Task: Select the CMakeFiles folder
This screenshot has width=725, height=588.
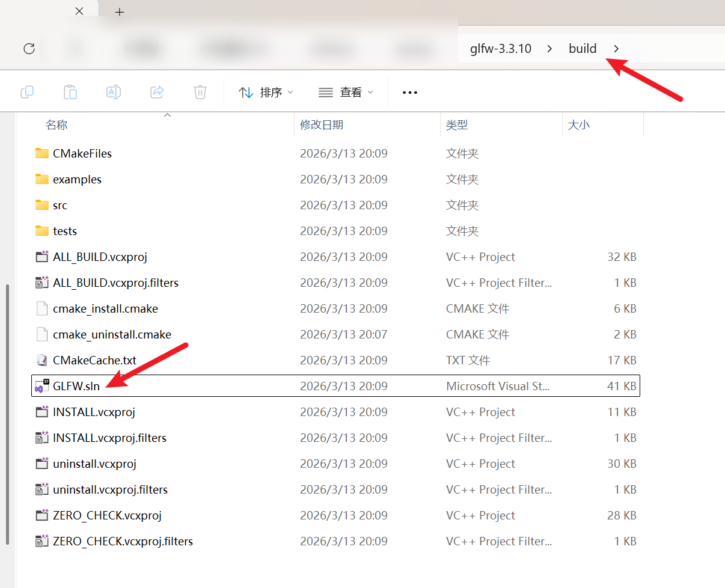Action: coord(82,153)
